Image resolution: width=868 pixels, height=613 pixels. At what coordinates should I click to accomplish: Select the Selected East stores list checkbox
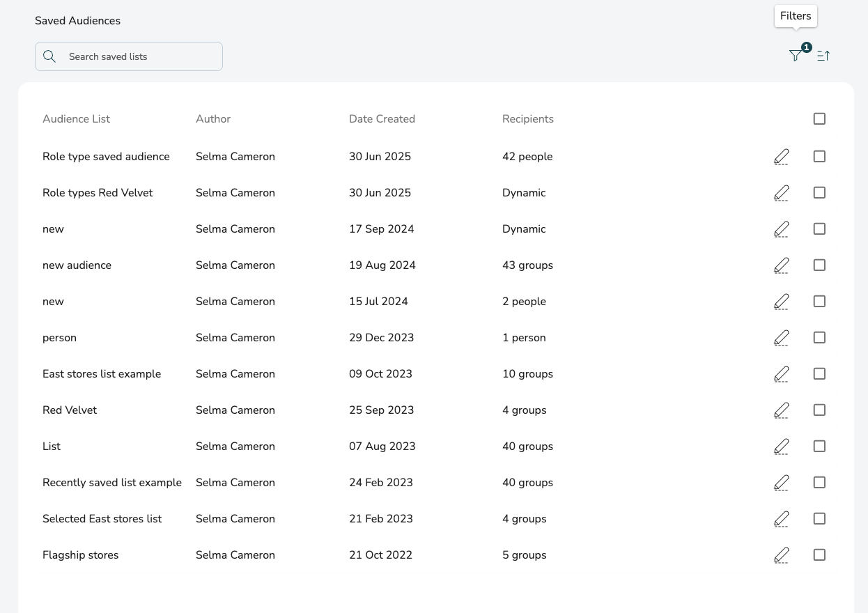(x=819, y=519)
